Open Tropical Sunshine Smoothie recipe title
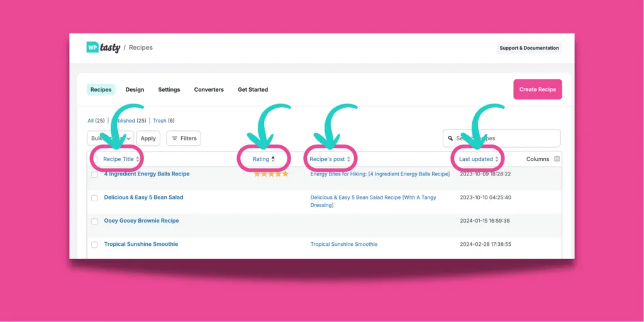 click(141, 244)
